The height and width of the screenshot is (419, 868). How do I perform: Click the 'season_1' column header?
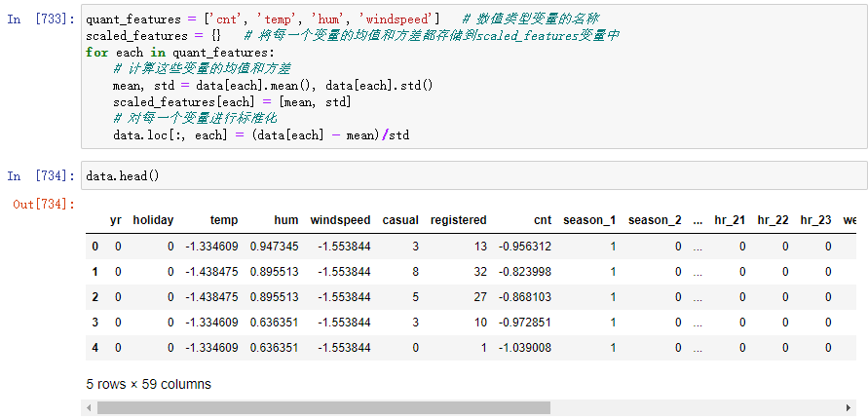[589, 220]
